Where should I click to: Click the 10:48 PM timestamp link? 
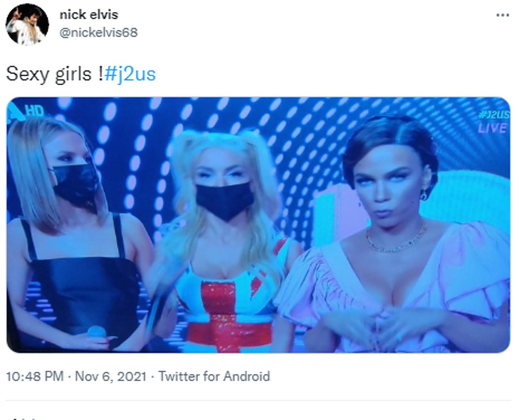click(35, 376)
